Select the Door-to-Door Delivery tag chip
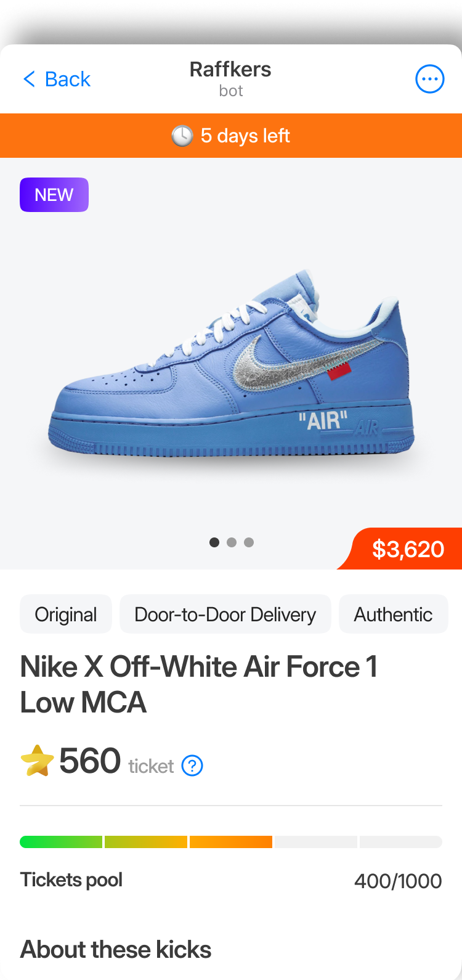 coord(225,614)
